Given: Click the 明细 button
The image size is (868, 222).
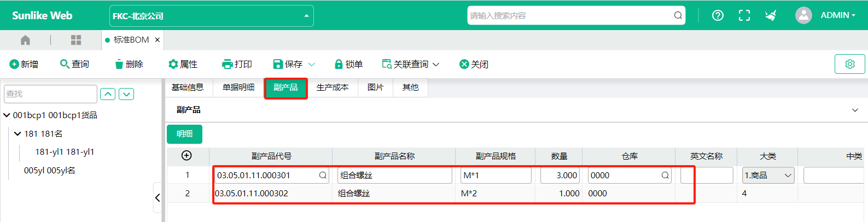Looking at the screenshot, I should (x=184, y=134).
